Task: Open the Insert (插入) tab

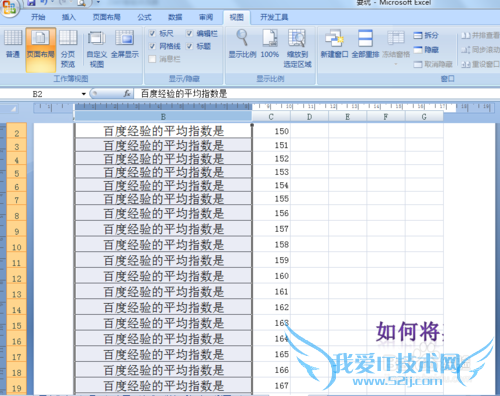Action: 69,17
